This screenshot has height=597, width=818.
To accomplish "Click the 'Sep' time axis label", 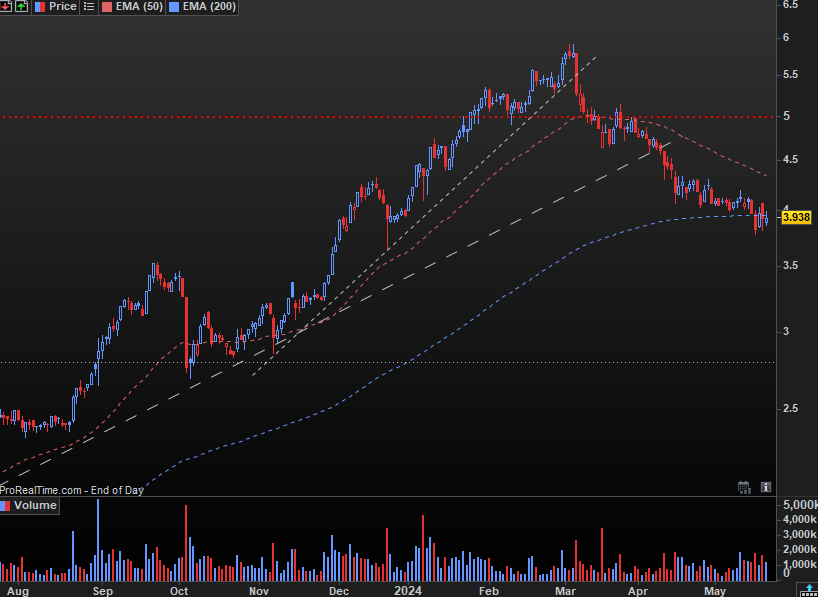I will [103, 590].
